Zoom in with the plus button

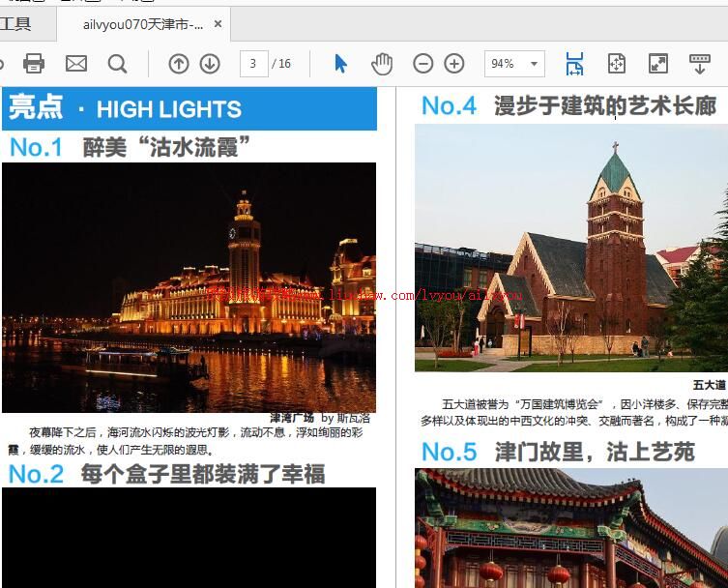[454, 64]
